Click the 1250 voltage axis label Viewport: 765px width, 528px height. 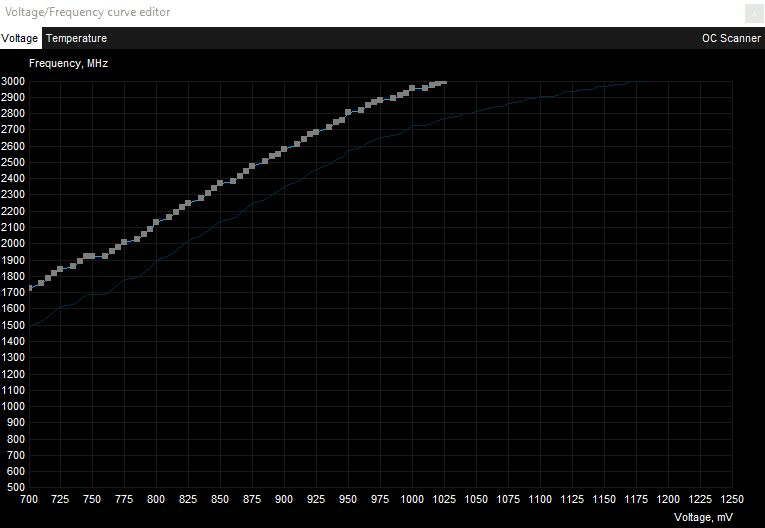click(x=732, y=499)
